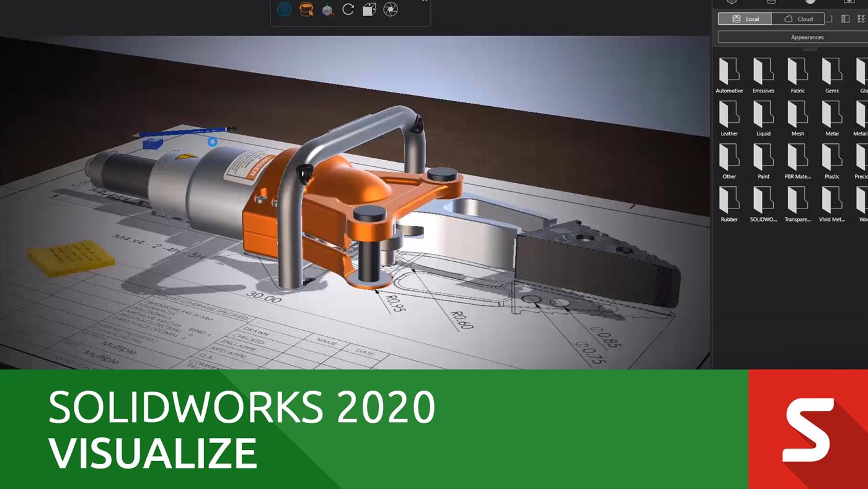Open the Automotive appearance category

pos(729,76)
